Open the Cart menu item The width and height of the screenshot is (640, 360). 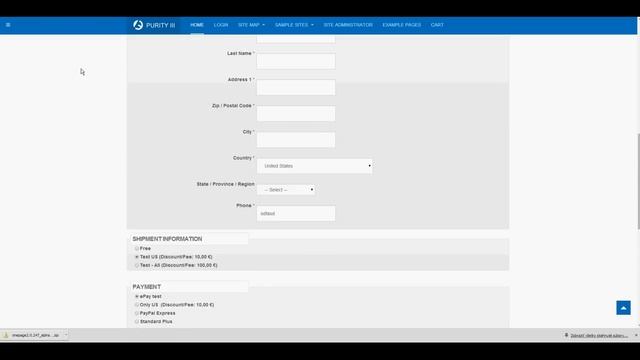tap(437, 25)
